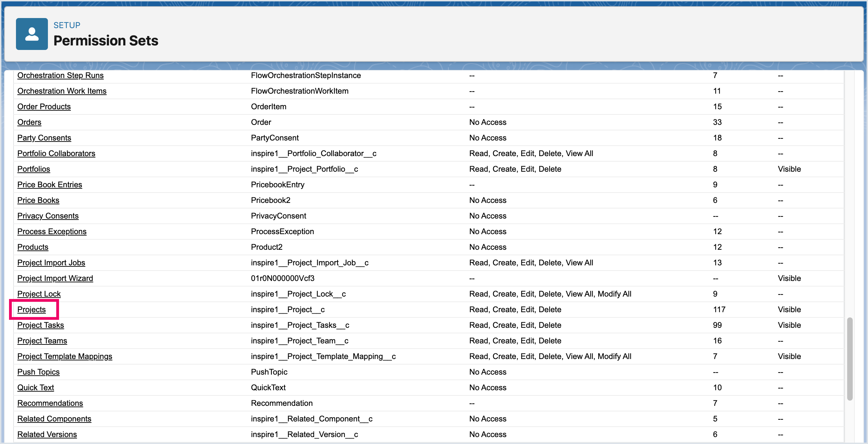The image size is (868, 444).
Task: Open Privacy Consents object settings
Action: (x=48, y=216)
